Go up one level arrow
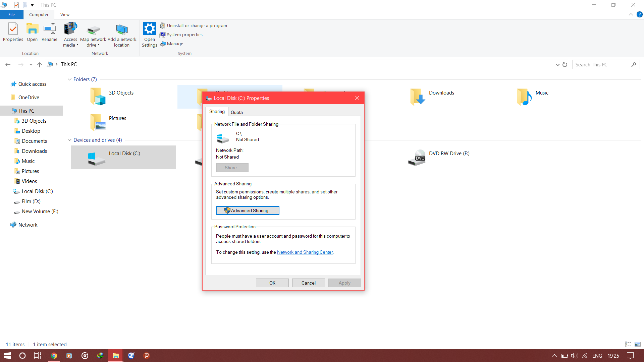 point(40,64)
